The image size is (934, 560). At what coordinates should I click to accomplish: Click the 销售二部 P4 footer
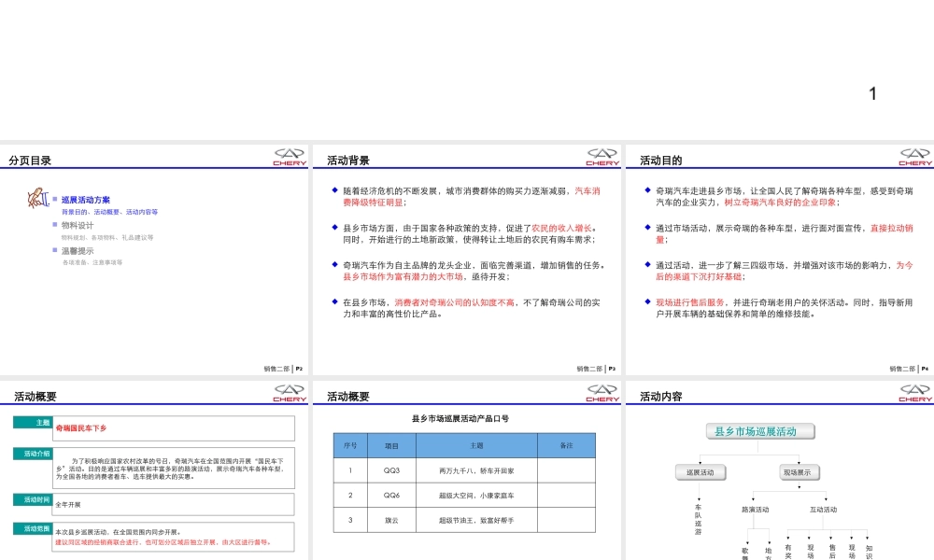[x=909, y=369]
